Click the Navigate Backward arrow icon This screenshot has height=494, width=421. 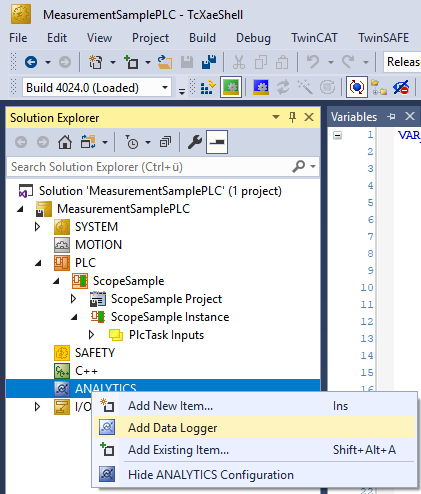[x=31, y=62]
